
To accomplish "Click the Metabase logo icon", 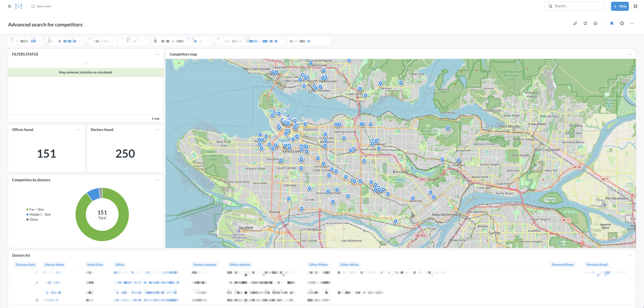I will [19, 6].
